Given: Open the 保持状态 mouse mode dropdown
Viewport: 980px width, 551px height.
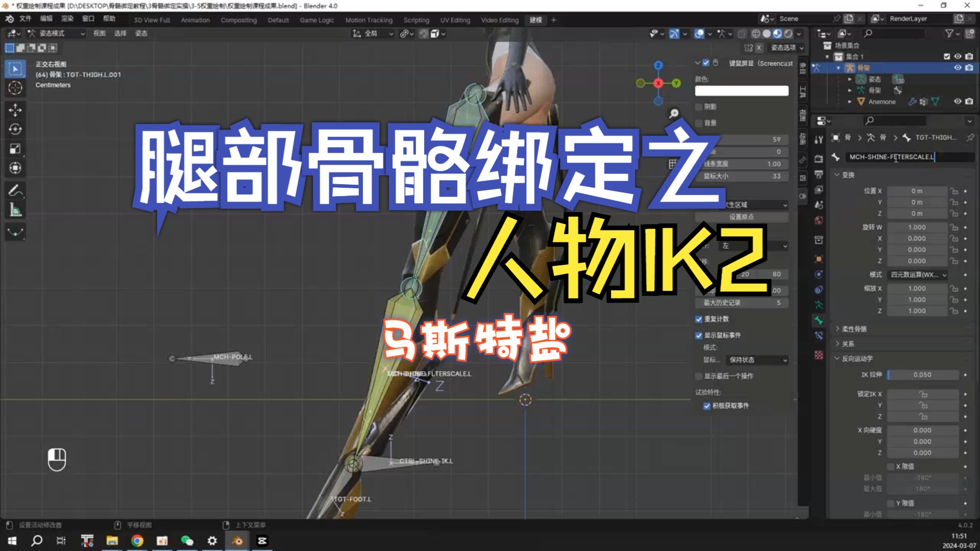Looking at the screenshot, I should coord(757,360).
